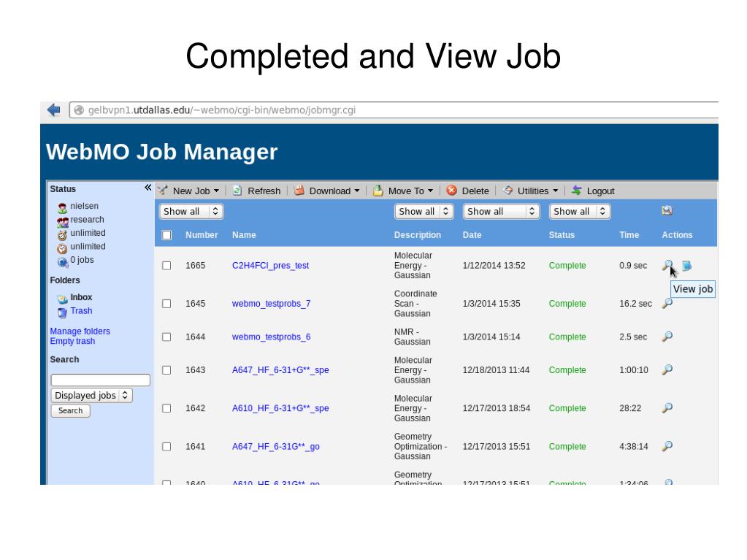
Task: Open the Manage folders link
Action: click(80, 331)
